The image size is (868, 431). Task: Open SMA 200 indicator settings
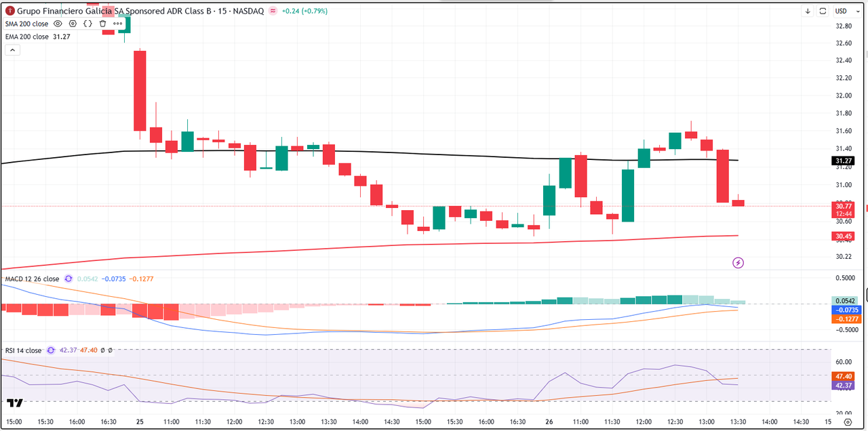[73, 23]
